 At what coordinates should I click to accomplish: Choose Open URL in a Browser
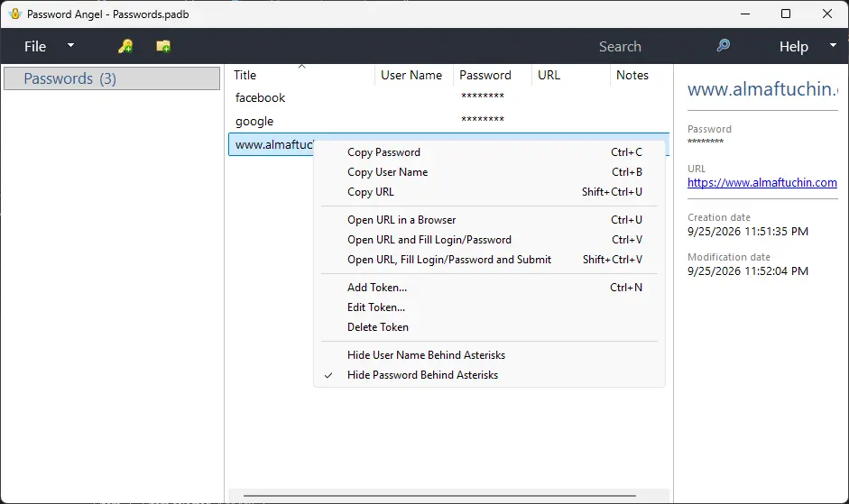(489, 220)
